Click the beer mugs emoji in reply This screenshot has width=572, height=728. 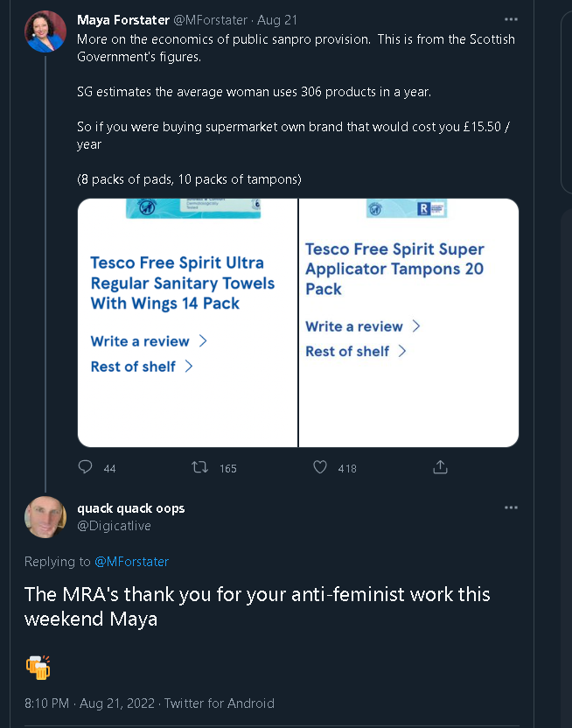click(38, 667)
